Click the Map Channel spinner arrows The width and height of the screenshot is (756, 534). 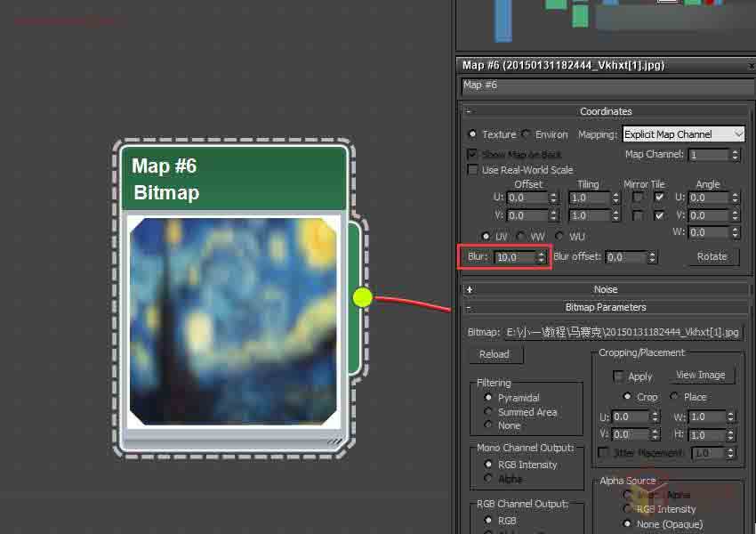coord(736,155)
